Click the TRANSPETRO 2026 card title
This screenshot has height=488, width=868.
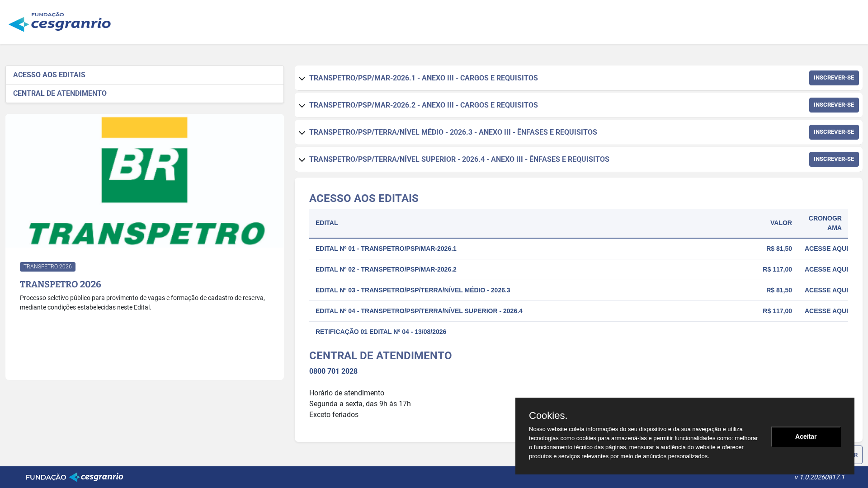[x=61, y=284]
